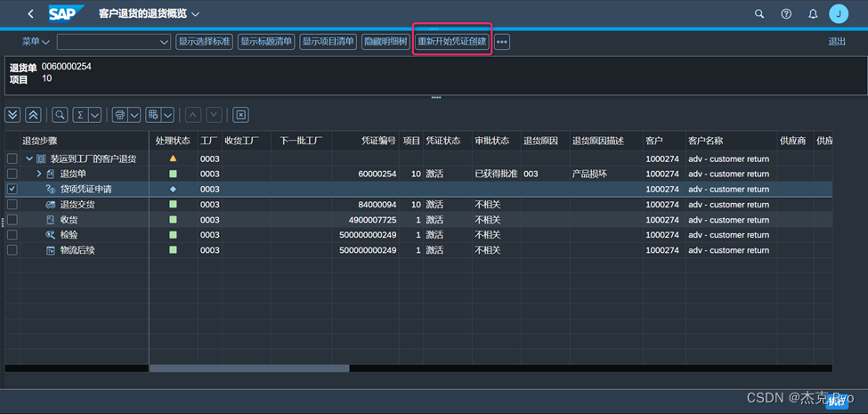Click the 显示选择标准 button
Viewport: 868px width, 414px height.
(x=204, y=42)
